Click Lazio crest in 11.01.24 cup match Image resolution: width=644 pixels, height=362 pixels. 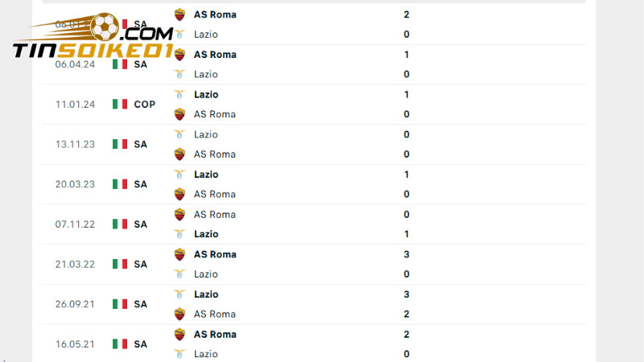180,94
